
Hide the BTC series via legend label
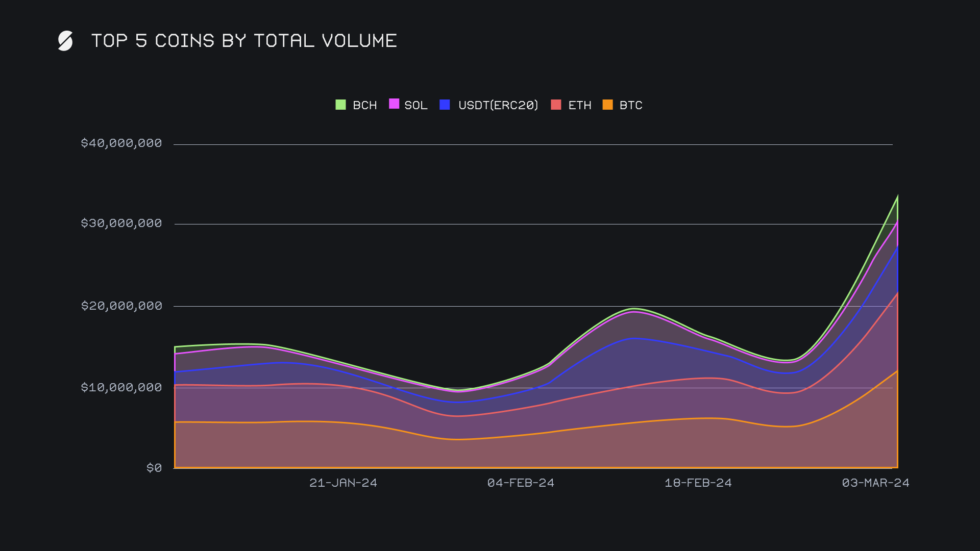pyautogui.click(x=630, y=105)
